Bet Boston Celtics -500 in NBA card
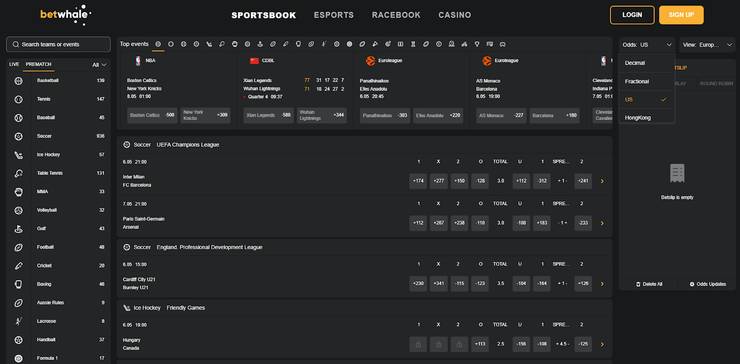Image resolution: width=740 pixels, height=364 pixels. click(x=152, y=115)
